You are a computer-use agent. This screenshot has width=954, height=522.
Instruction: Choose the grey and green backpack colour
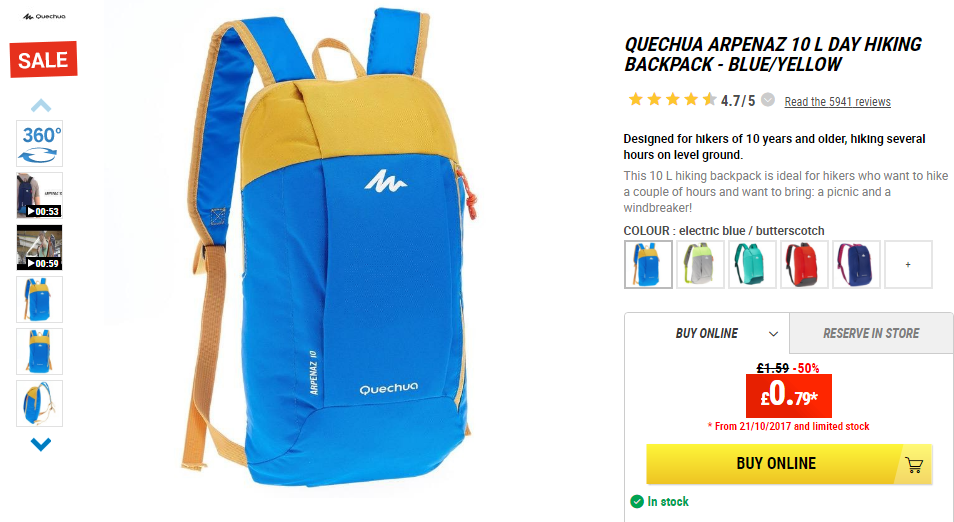point(700,264)
